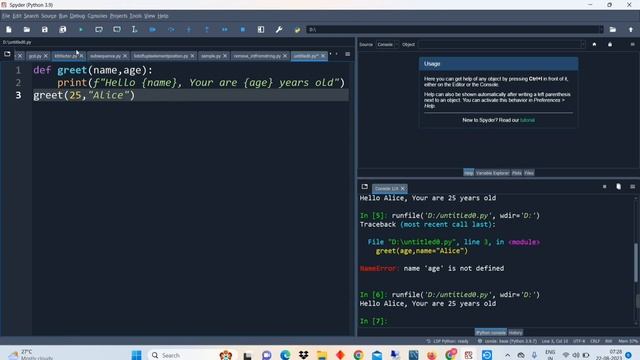This screenshot has height=360, width=640.
Task: Select the Help pane tab
Action: tap(469, 173)
